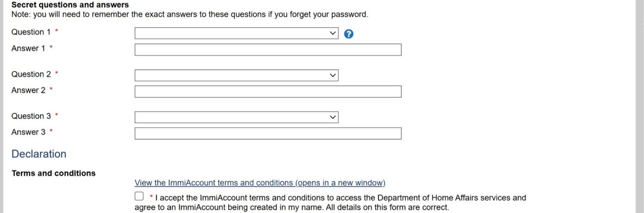
Task: Focus the Answer 2 text field
Action: [x=268, y=92]
